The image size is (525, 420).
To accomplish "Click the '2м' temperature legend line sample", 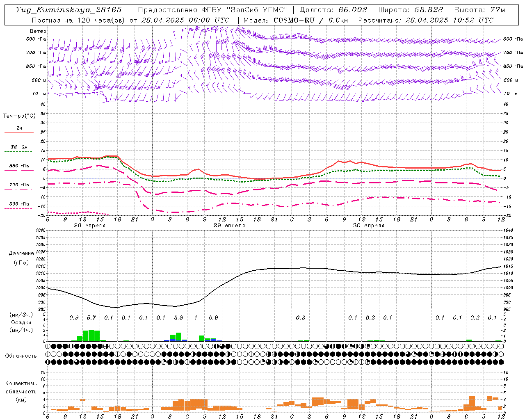I will 19,132.
